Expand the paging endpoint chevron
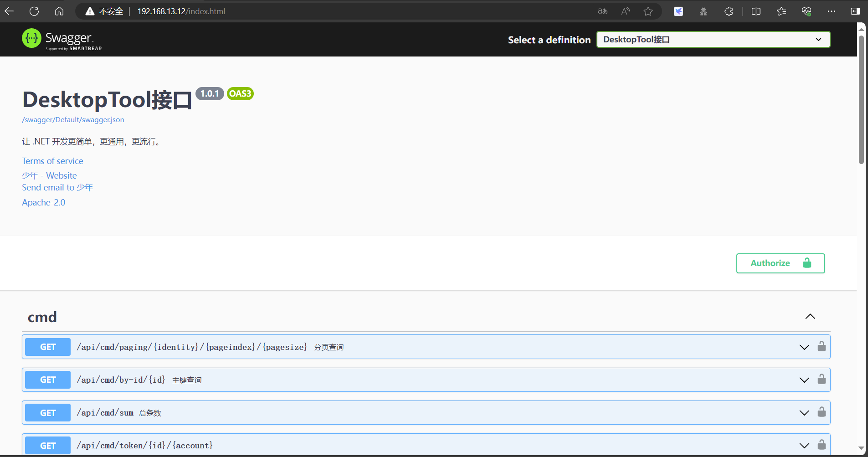The width and height of the screenshot is (868, 457). [x=804, y=347]
